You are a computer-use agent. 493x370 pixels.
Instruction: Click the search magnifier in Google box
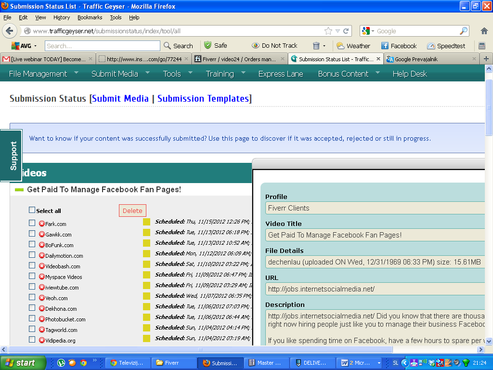463,31
